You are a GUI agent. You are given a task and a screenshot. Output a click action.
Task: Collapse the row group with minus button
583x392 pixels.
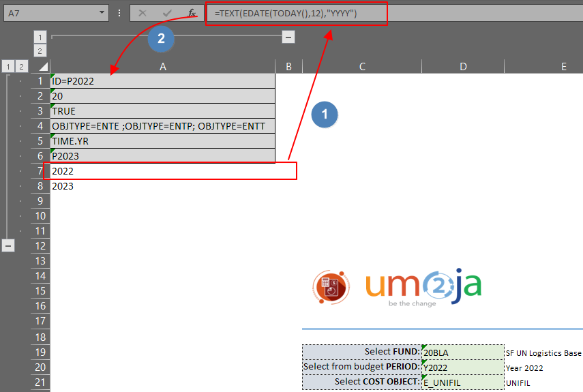pyautogui.click(x=8, y=245)
